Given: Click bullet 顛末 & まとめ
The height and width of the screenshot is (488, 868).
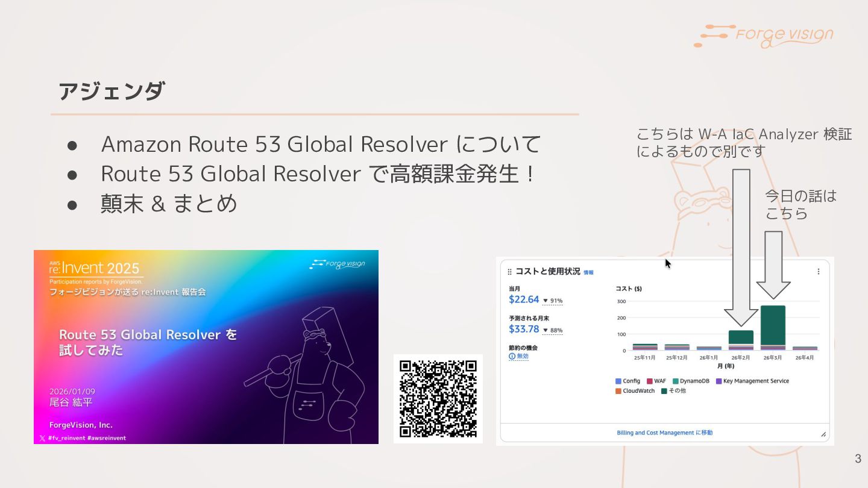Looking at the screenshot, I should [169, 204].
